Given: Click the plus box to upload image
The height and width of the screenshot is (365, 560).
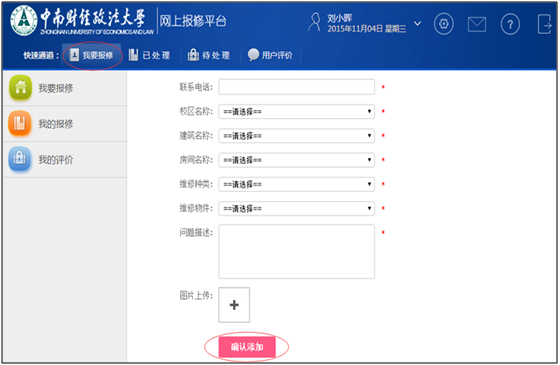Looking at the screenshot, I should click(x=234, y=305).
